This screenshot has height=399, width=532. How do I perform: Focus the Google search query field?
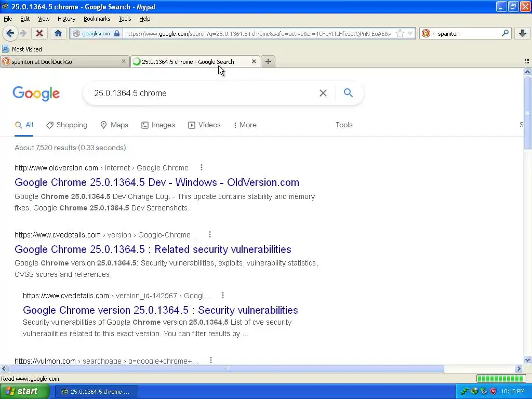(x=204, y=93)
